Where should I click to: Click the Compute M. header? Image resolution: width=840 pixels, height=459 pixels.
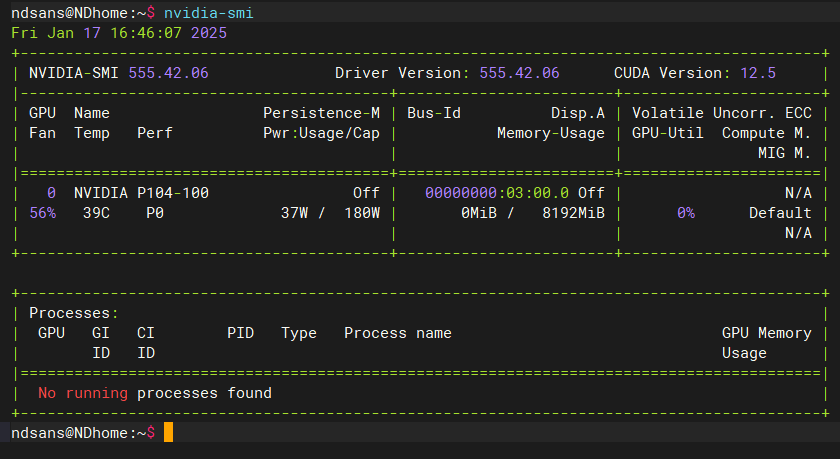pos(767,133)
